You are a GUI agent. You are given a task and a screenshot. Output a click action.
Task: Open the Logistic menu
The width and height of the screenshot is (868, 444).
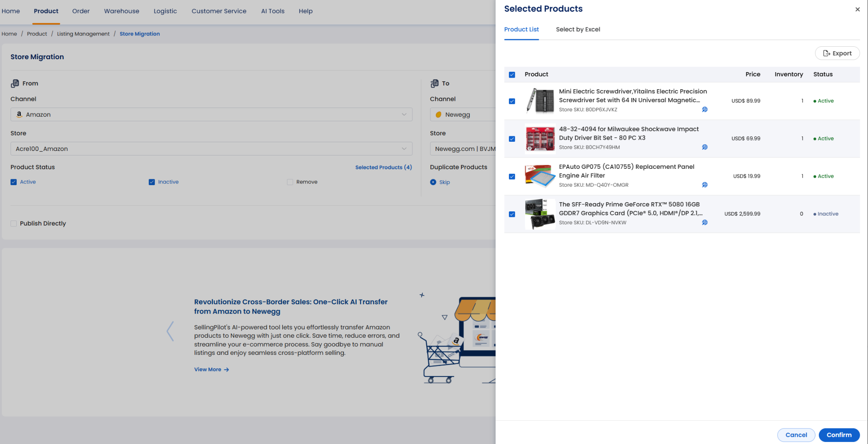[165, 11]
